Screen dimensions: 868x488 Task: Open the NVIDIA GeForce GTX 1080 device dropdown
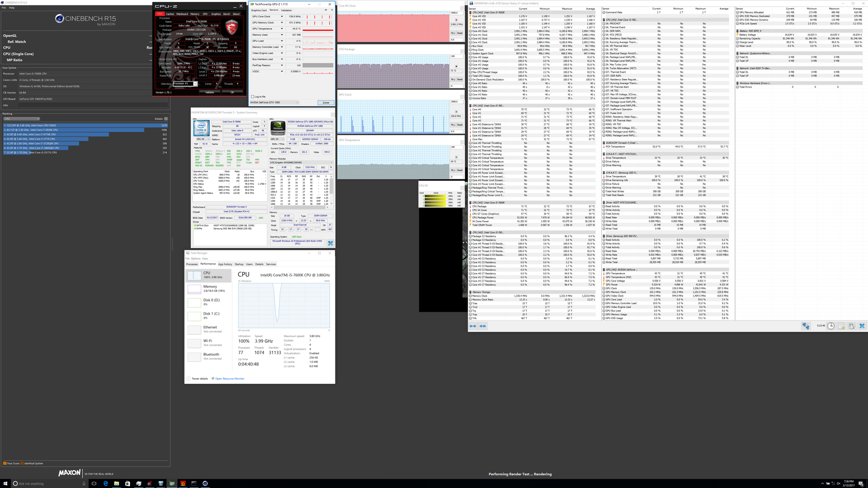click(274, 103)
